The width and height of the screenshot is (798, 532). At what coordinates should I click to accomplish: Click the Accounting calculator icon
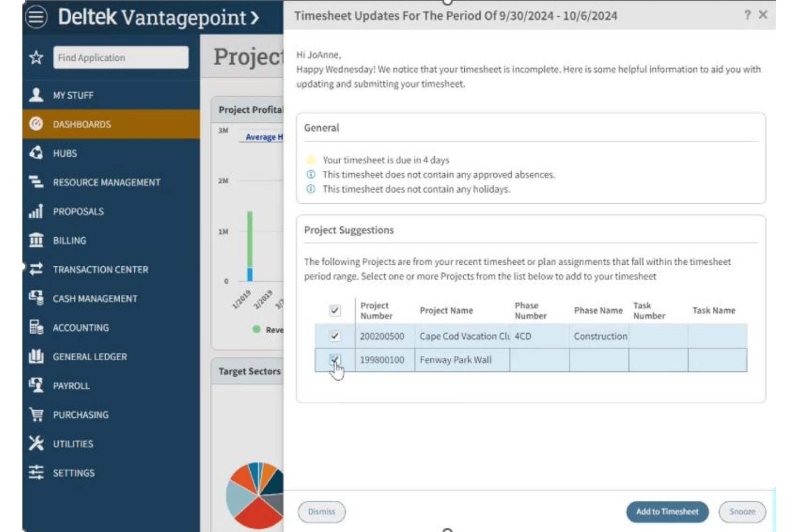point(36,327)
